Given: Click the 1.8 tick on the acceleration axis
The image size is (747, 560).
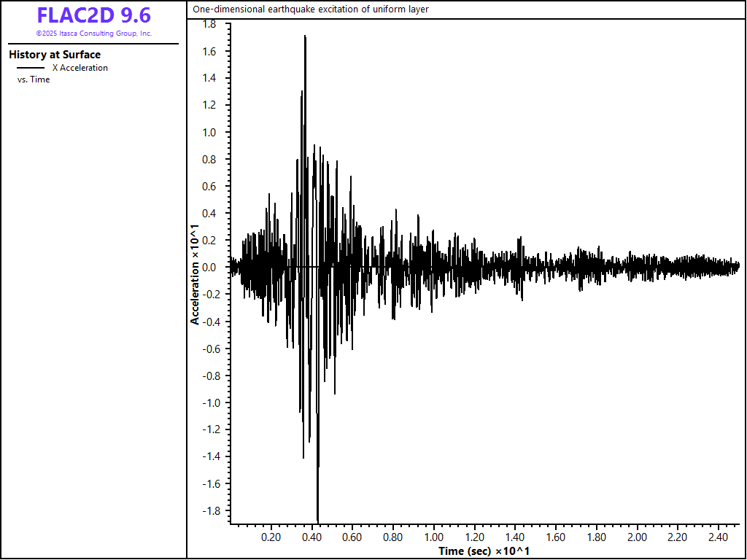Looking at the screenshot, I should [x=209, y=24].
